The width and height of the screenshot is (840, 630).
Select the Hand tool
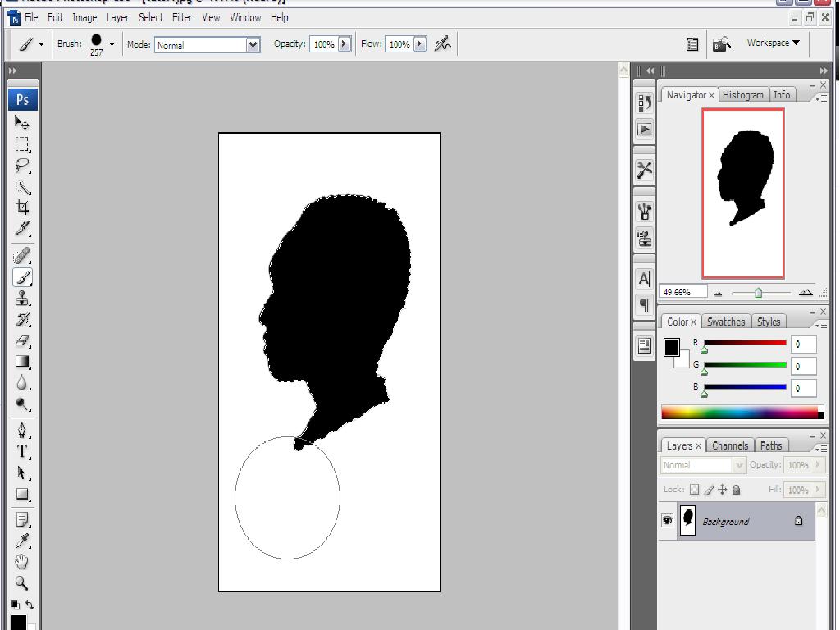22,562
